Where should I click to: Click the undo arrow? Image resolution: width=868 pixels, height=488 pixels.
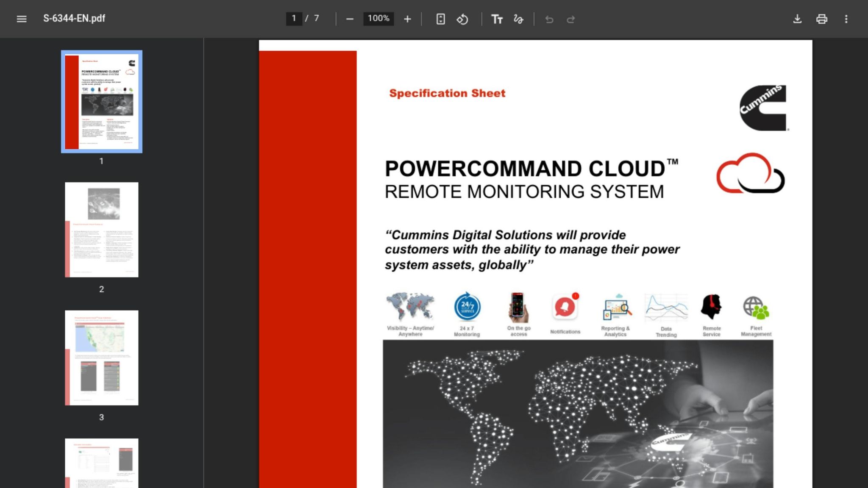tap(549, 19)
